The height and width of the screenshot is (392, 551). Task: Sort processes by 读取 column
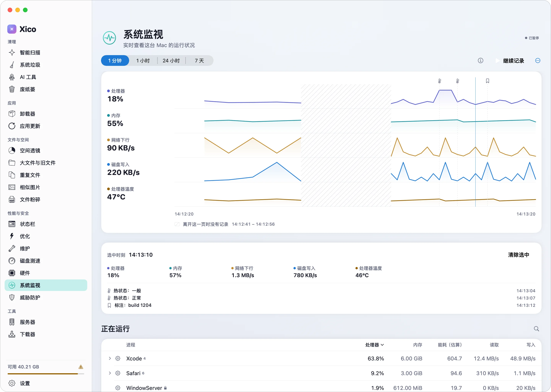coord(494,345)
